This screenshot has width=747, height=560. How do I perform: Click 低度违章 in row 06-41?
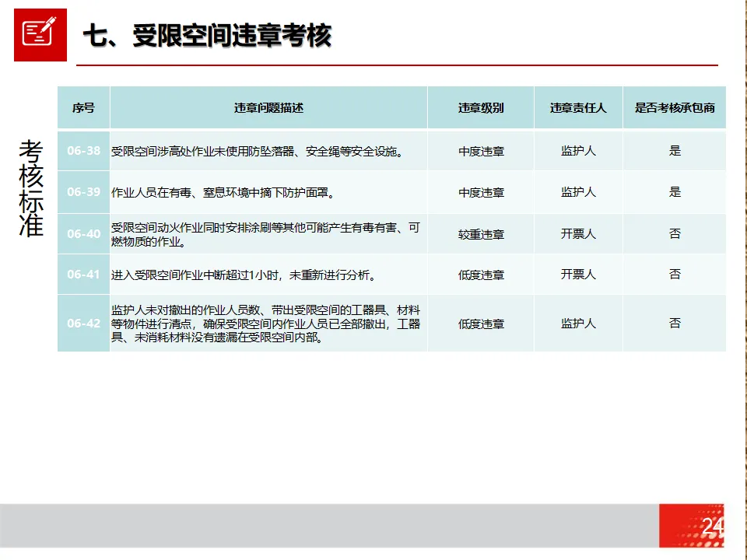(481, 275)
